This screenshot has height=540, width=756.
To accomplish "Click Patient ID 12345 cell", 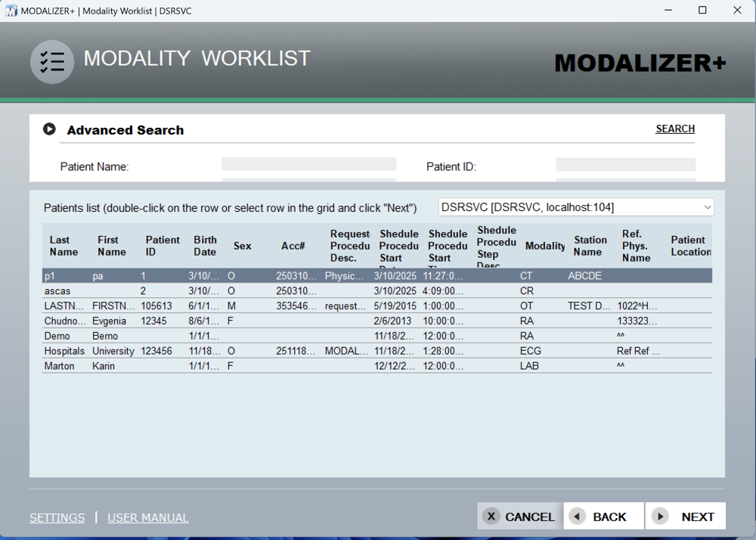I will (153, 321).
